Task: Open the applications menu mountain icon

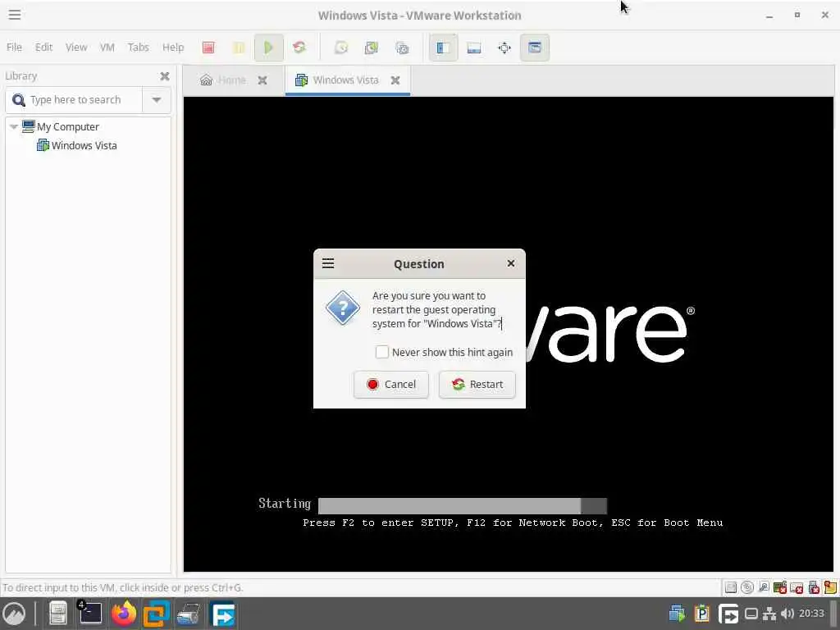Action: [x=15, y=614]
